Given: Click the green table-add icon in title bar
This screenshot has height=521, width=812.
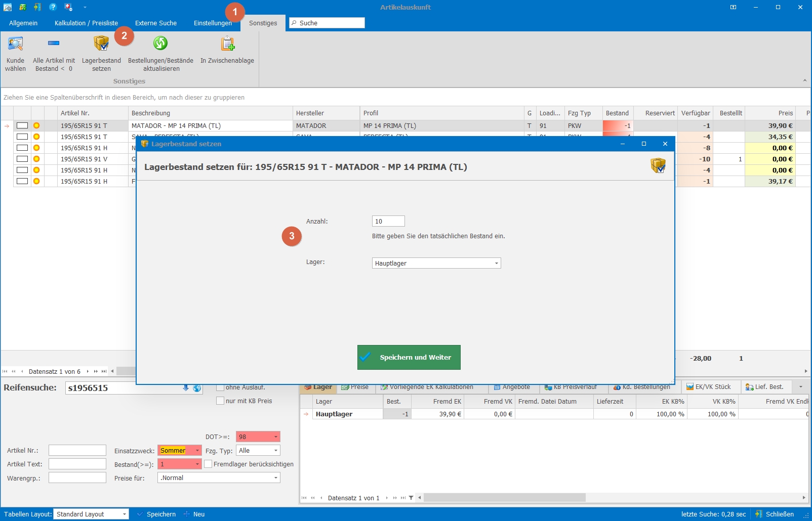Looking at the screenshot, I should 23,7.
